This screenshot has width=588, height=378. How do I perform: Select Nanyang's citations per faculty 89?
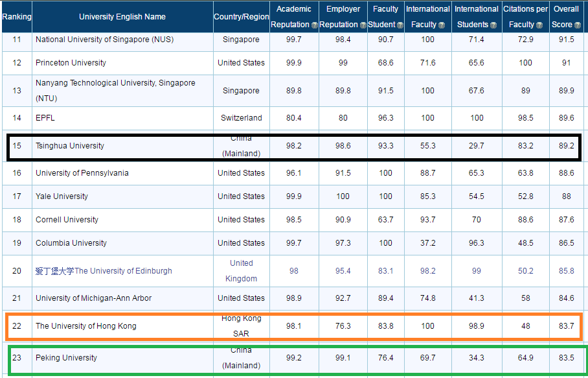click(526, 91)
